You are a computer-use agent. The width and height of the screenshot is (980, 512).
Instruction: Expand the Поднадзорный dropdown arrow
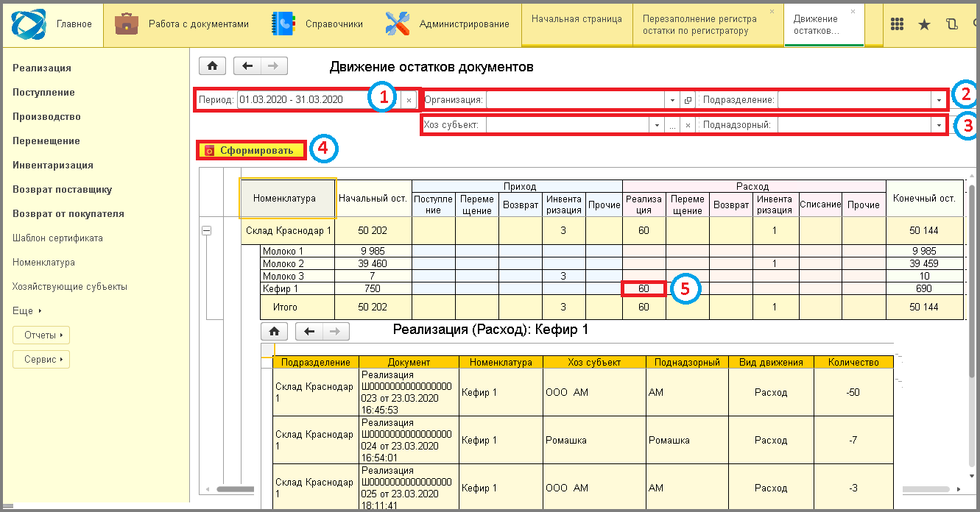tap(939, 125)
